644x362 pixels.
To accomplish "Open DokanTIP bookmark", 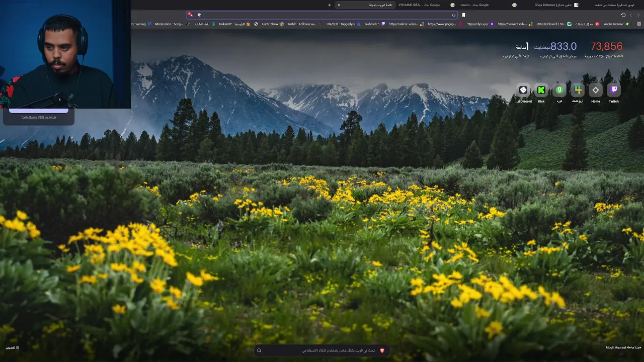I will (234, 24).
